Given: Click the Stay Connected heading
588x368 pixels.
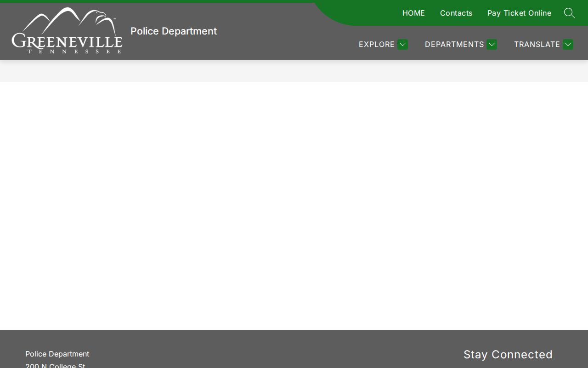Looking at the screenshot, I should [508, 354].
